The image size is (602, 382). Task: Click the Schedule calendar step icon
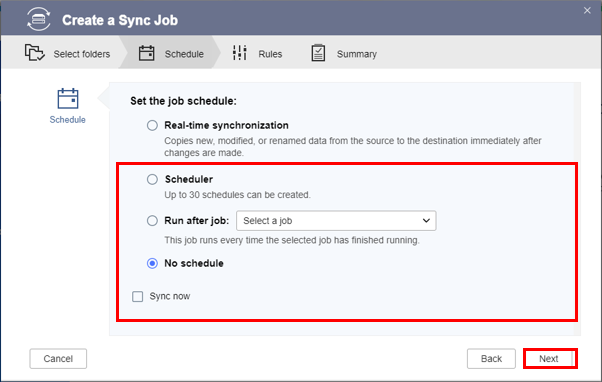pos(146,53)
